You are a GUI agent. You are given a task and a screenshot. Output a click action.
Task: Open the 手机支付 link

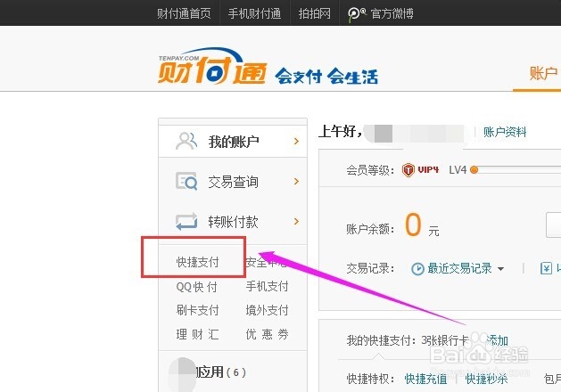[267, 286]
